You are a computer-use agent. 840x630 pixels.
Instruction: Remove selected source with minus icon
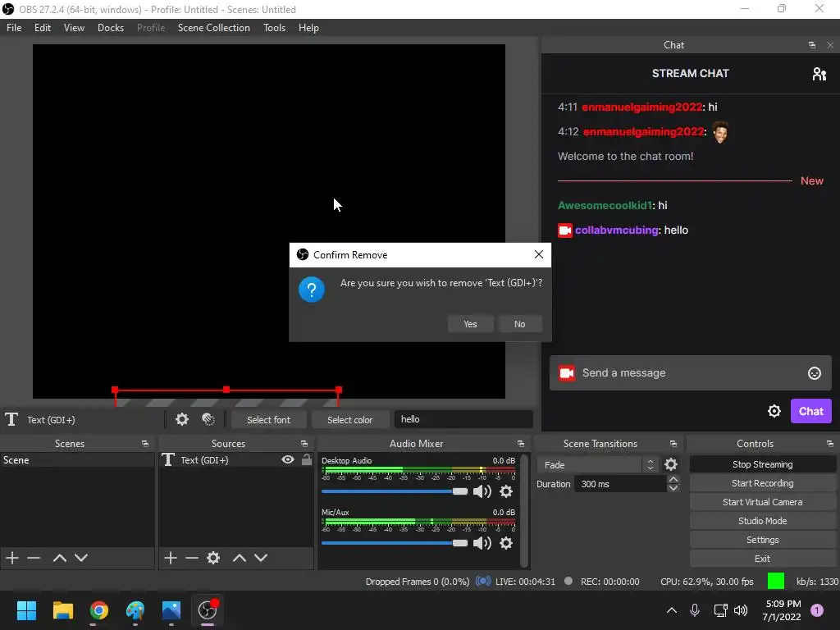click(x=192, y=558)
